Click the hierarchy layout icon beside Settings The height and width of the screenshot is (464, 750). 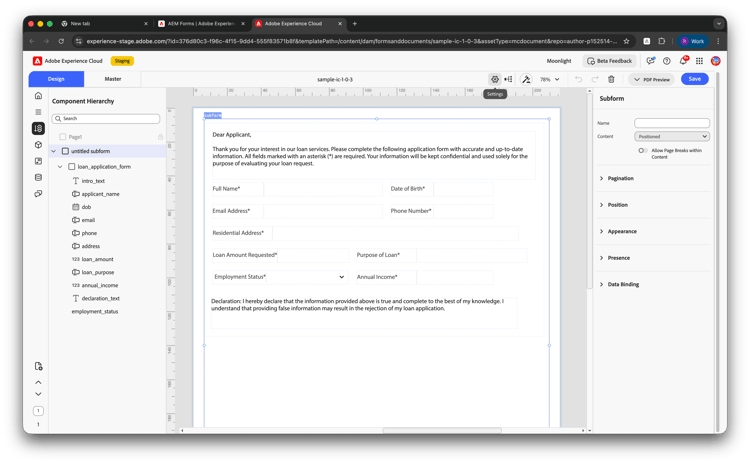click(508, 79)
